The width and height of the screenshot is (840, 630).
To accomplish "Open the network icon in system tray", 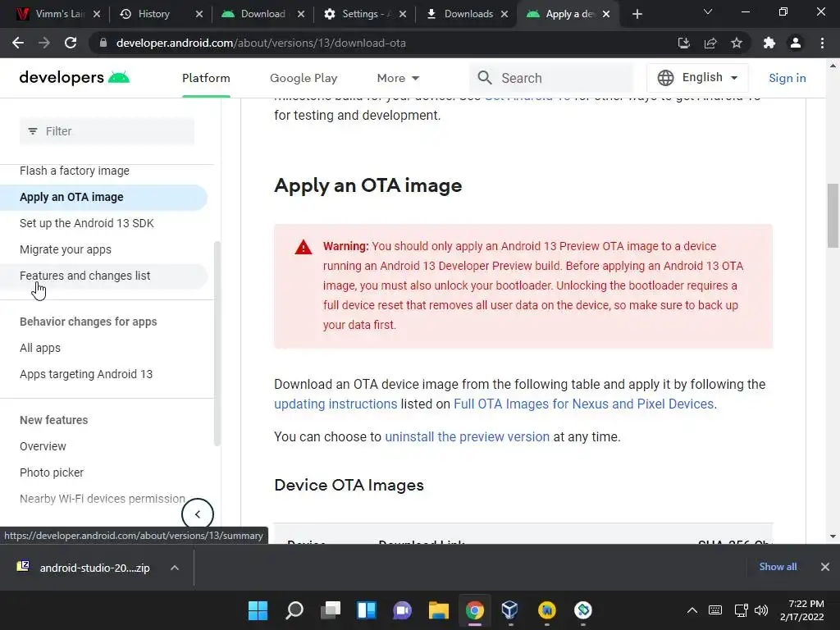I will (742, 610).
